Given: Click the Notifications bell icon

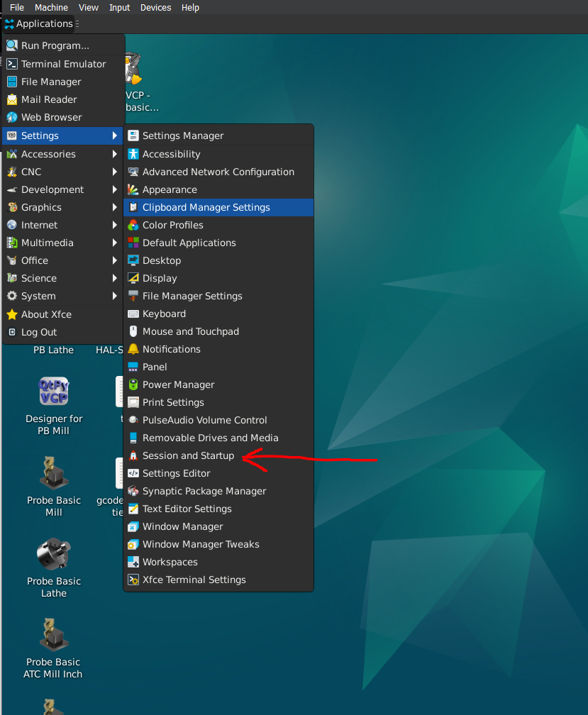Looking at the screenshot, I should pos(133,349).
